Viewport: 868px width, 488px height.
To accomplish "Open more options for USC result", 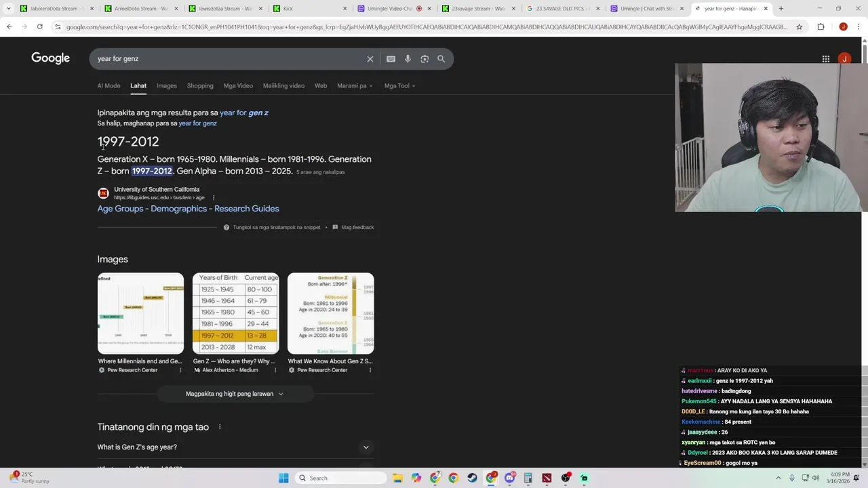I will point(214,198).
